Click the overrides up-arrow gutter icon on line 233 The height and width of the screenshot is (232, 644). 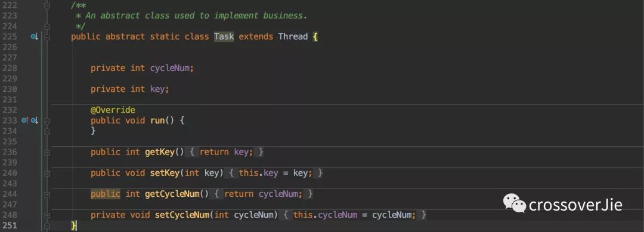pyautogui.click(x=24, y=120)
